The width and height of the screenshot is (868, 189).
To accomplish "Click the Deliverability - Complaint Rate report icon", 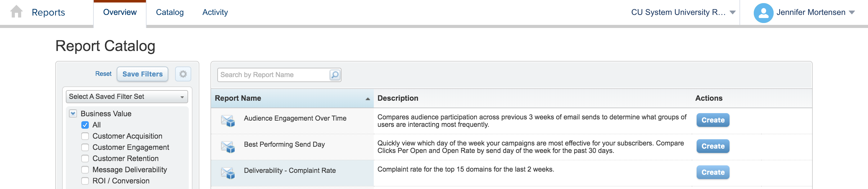I will pos(228,173).
